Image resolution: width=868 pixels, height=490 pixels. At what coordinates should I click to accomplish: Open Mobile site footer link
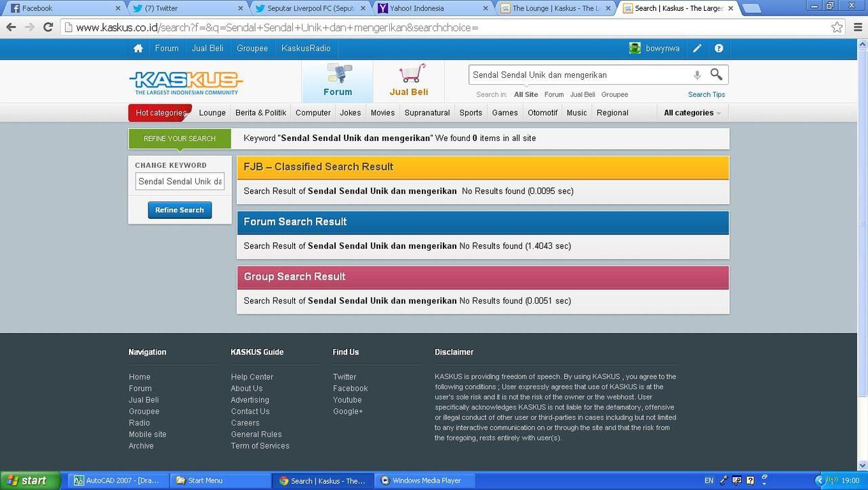148,434
